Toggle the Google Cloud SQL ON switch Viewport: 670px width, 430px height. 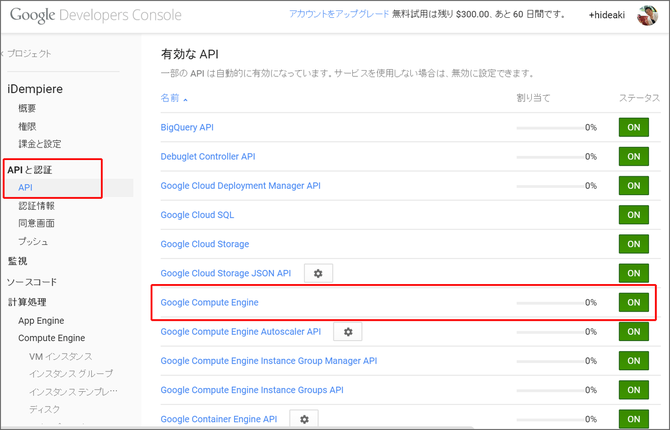tap(634, 215)
